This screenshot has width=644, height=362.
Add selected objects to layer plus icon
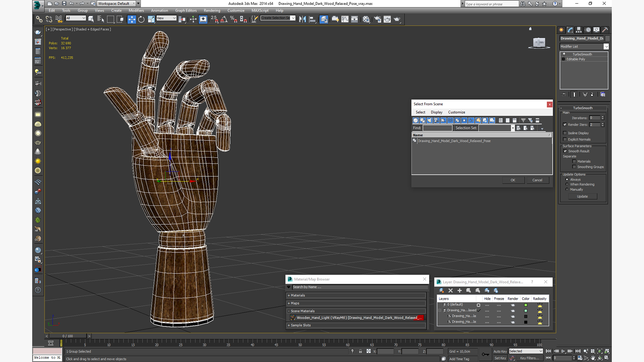pyautogui.click(x=460, y=291)
